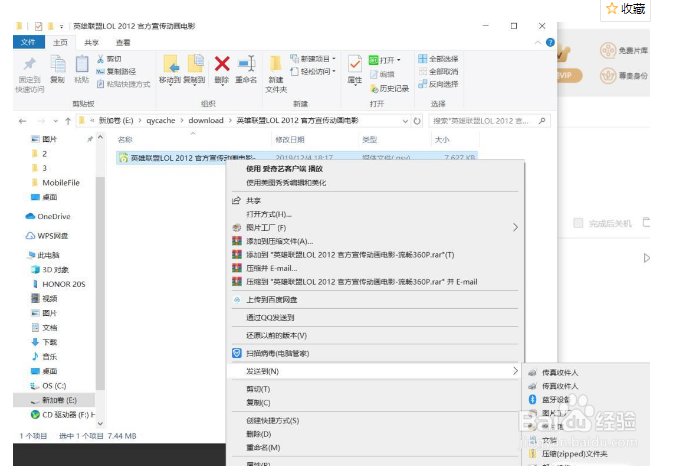
Task: Switch to Share (共享) ribbon tab
Action: tap(91, 42)
